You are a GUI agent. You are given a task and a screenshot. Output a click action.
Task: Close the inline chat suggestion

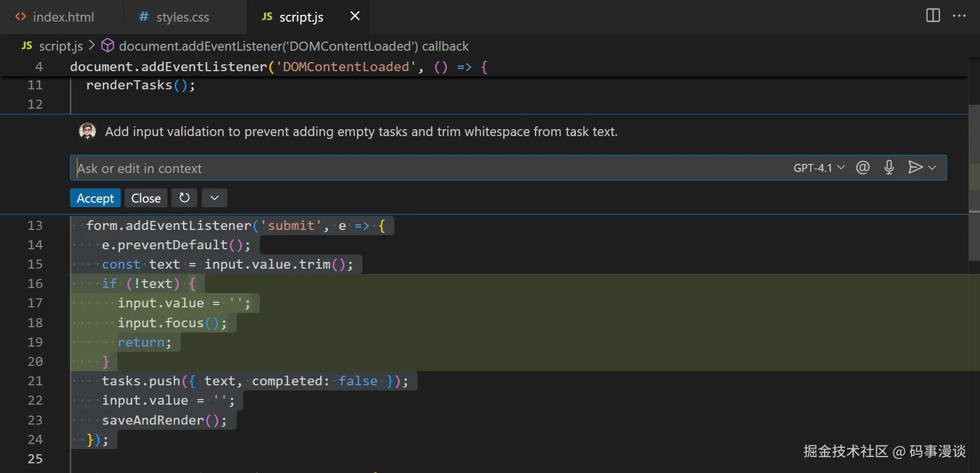coord(146,198)
